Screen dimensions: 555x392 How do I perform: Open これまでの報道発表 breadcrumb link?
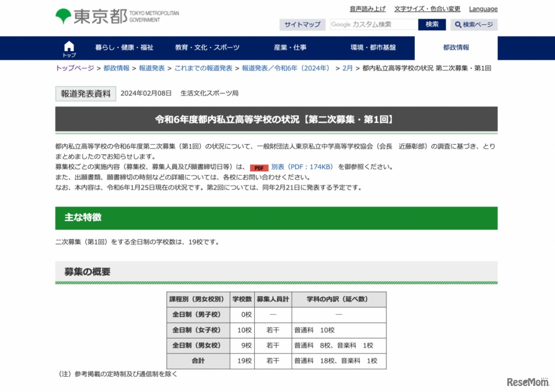point(203,68)
